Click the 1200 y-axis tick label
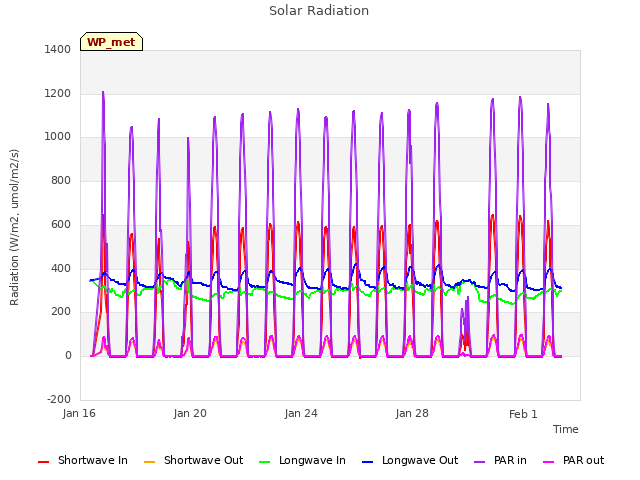This screenshot has height=480, width=640. (58, 93)
